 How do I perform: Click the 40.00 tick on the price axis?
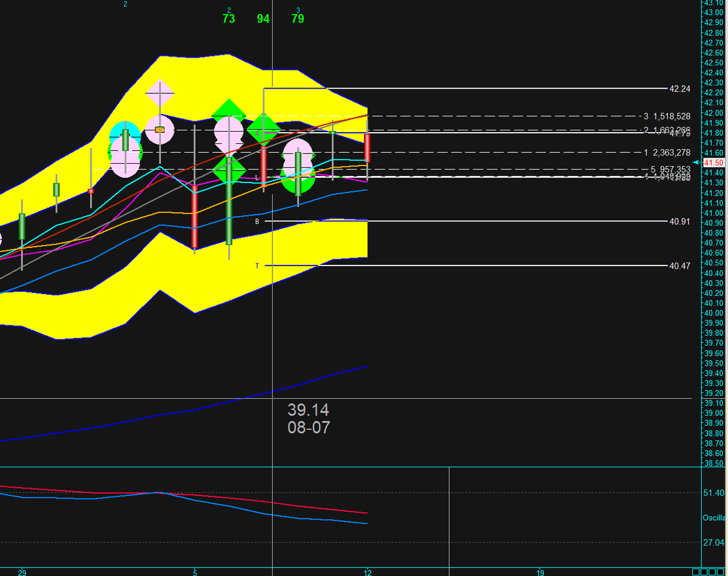[x=714, y=313]
